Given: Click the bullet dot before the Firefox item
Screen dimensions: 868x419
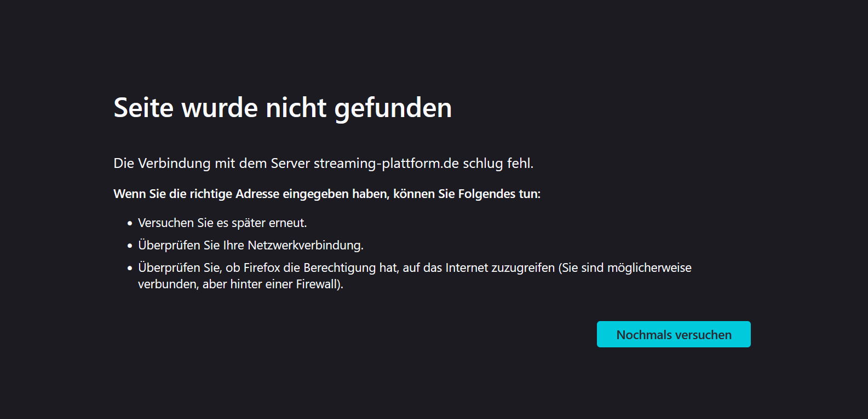Looking at the screenshot, I should click(130, 269).
